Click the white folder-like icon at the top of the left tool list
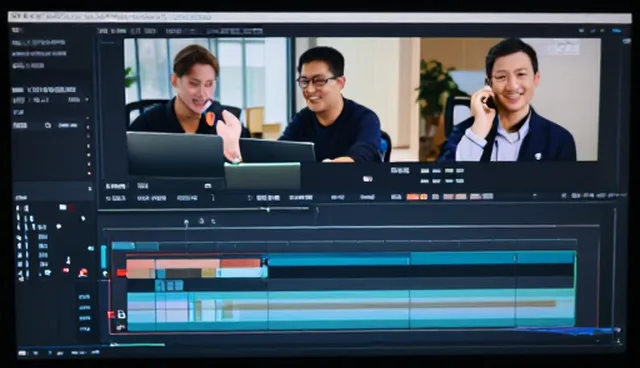The width and height of the screenshot is (640, 368). [x=63, y=207]
